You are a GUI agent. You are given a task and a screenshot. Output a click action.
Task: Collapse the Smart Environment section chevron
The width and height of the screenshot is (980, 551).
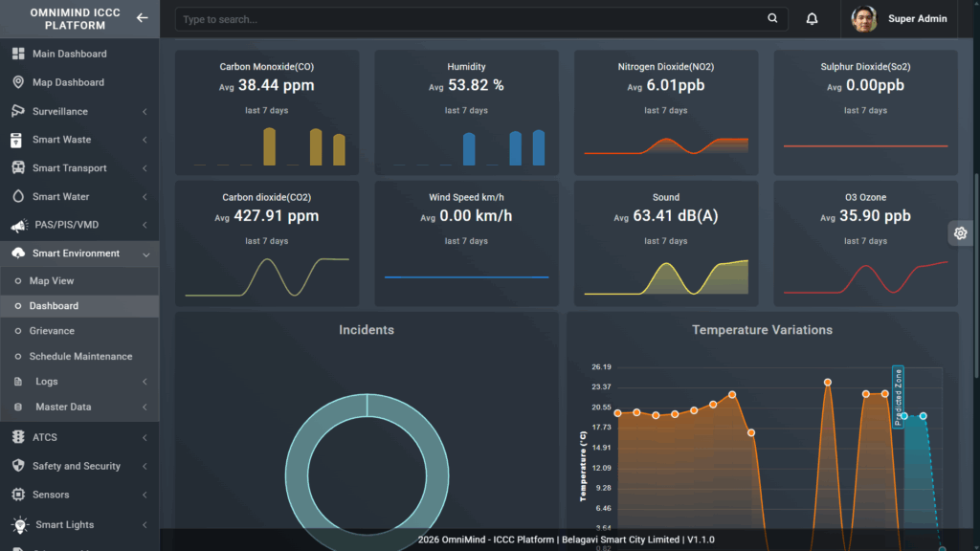145,254
